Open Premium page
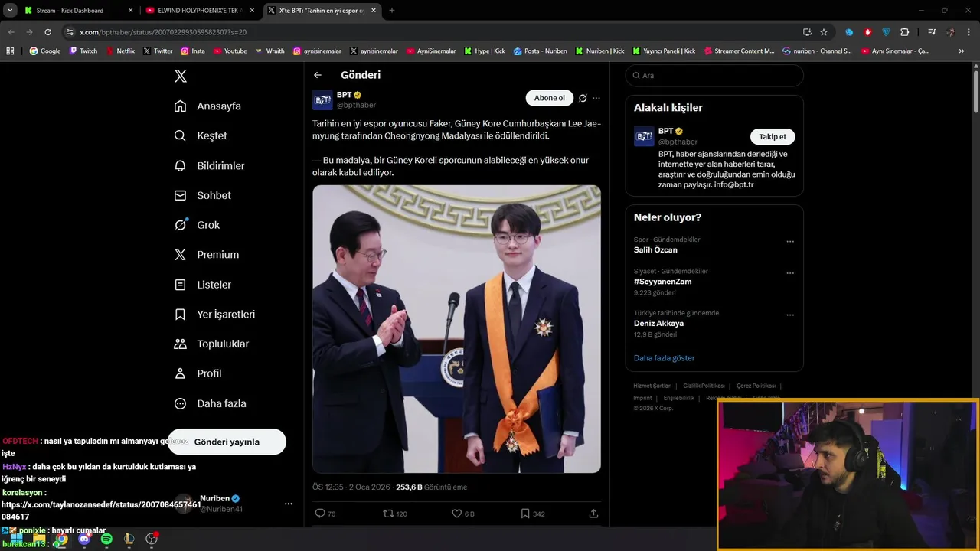This screenshot has height=551, width=980. pyautogui.click(x=206, y=255)
